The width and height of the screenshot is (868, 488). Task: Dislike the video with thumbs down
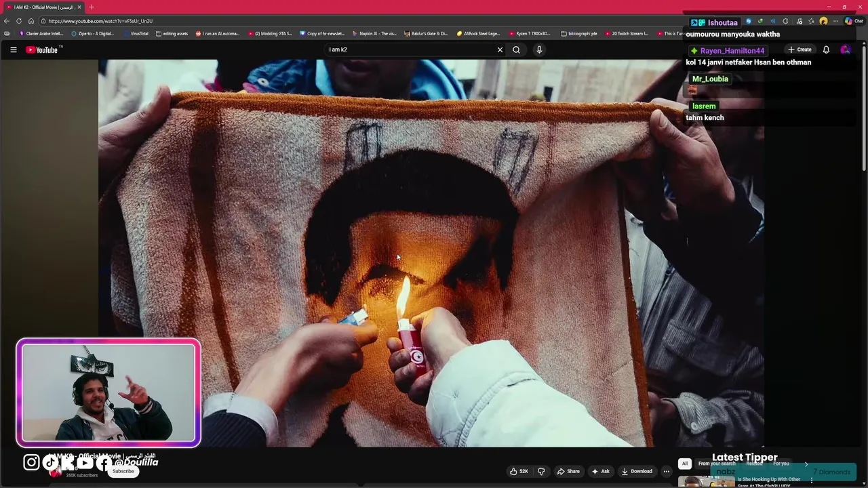pyautogui.click(x=541, y=471)
